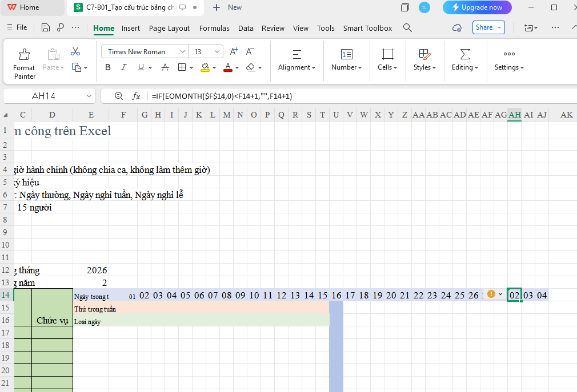Click the eraser Clear formatting icon
This screenshot has width=577, height=392.
250,67
